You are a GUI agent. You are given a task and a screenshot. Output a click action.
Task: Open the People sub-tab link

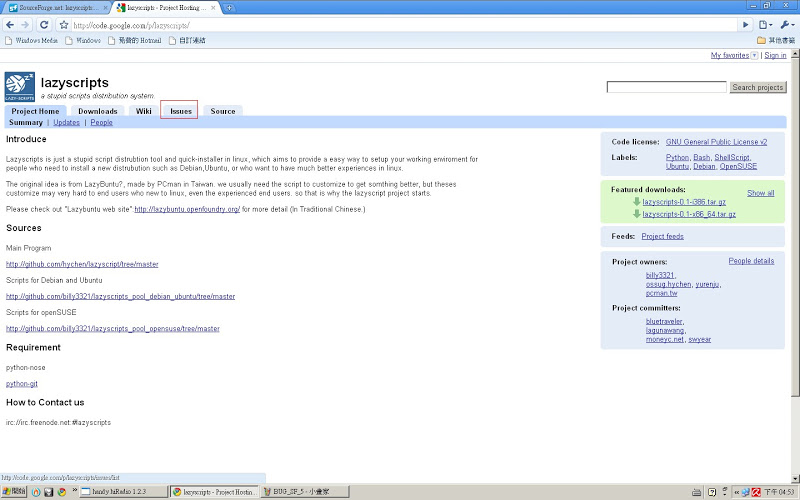click(102, 122)
